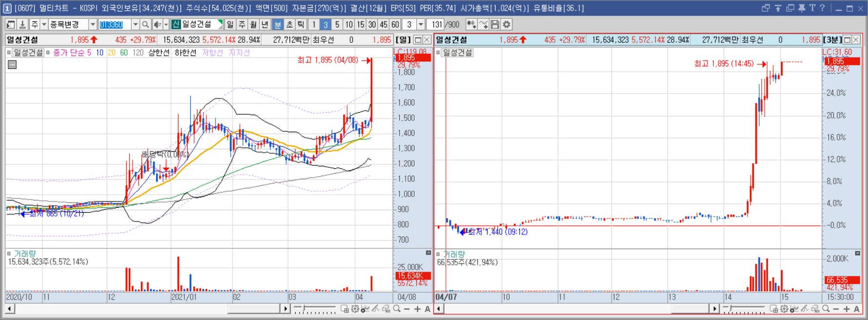Click the link windows icon in title bar

[766, 8]
